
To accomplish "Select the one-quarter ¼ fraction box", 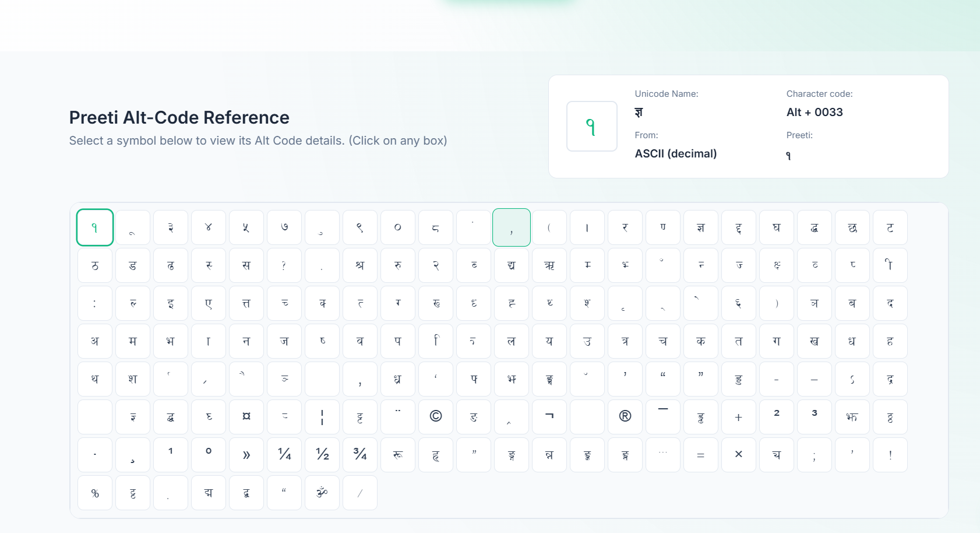I will click(284, 454).
